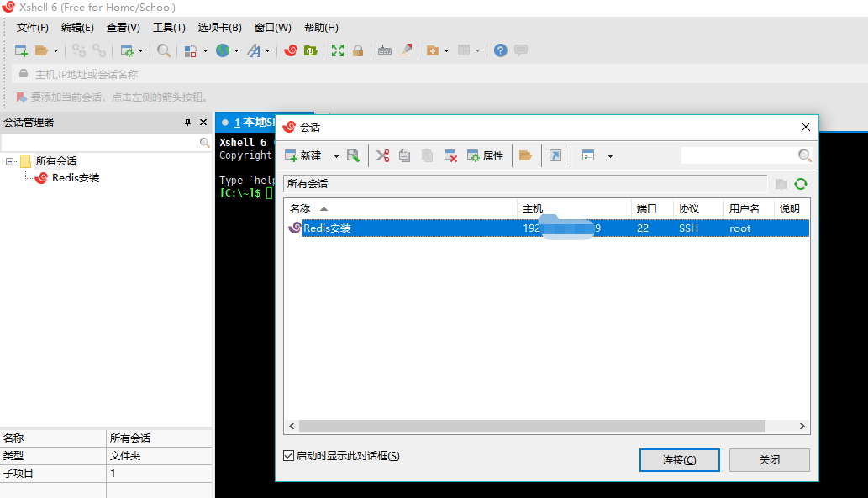Image resolution: width=868 pixels, height=498 pixels.
Task: Click the new folder plus icon in main toolbar
Action: coord(433,50)
